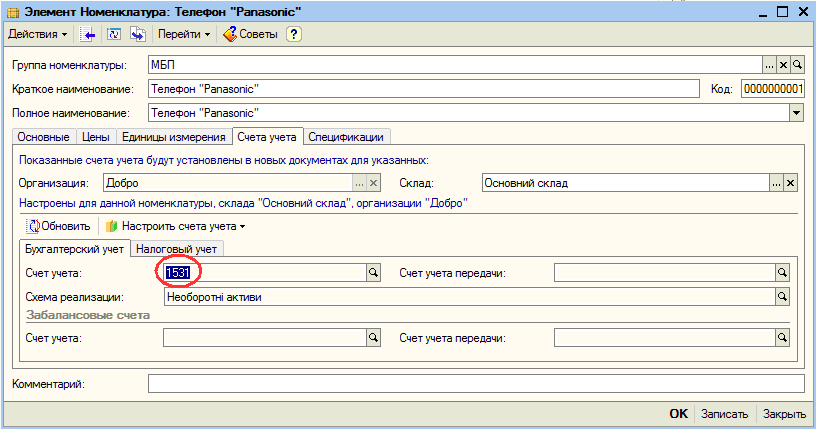
Task: Switch to the Основные tab
Action: click(x=43, y=137)
